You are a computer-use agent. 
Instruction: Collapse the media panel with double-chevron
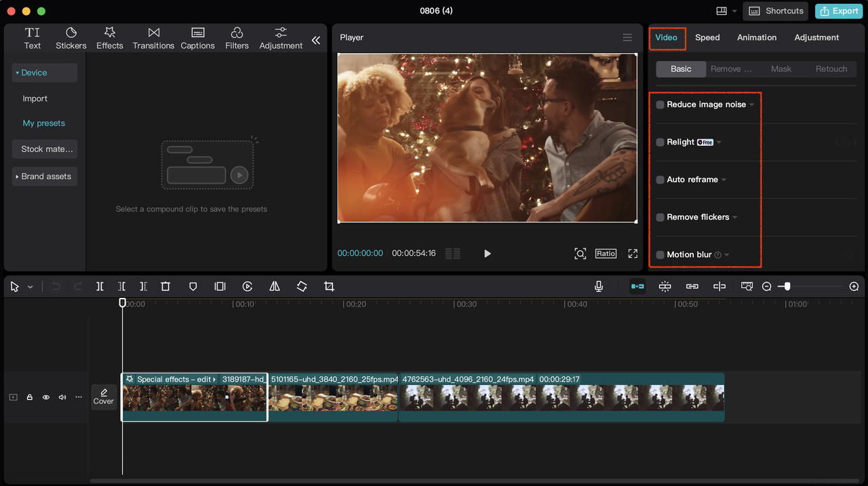tap(316, 40)
